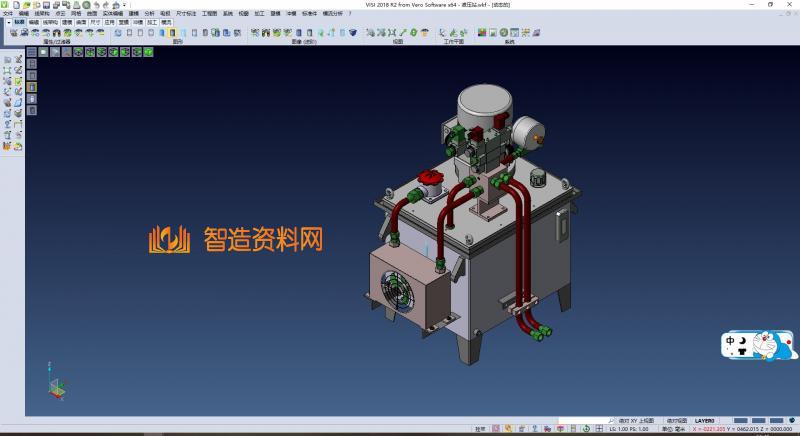The image size is (800, 436).
Task: Click the zoom icon fourth on viewport toolbar
Action: pyautogui.click(x=67, y=52)
